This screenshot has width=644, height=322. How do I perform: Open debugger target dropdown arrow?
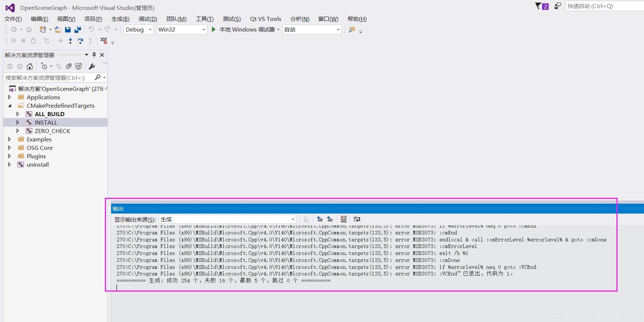pyautogui.click(x=278, y=30)
